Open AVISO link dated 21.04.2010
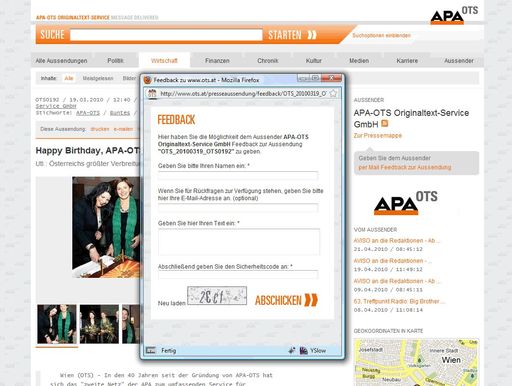512x386 pixels. click(397, 241)
